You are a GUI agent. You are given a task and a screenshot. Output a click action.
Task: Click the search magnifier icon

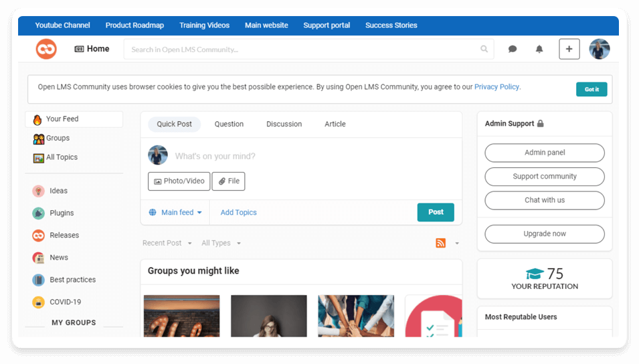(484, 49)
